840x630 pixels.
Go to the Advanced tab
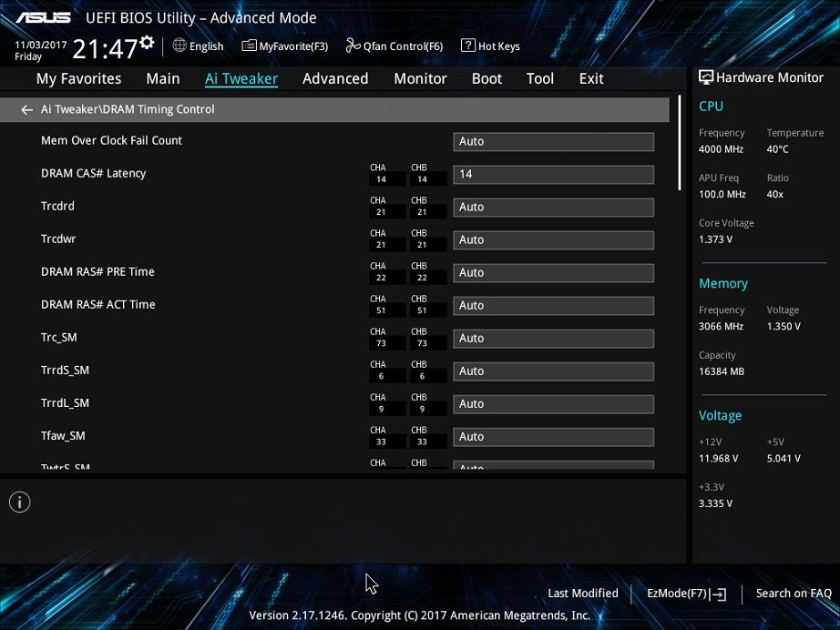tap(335, 78)
